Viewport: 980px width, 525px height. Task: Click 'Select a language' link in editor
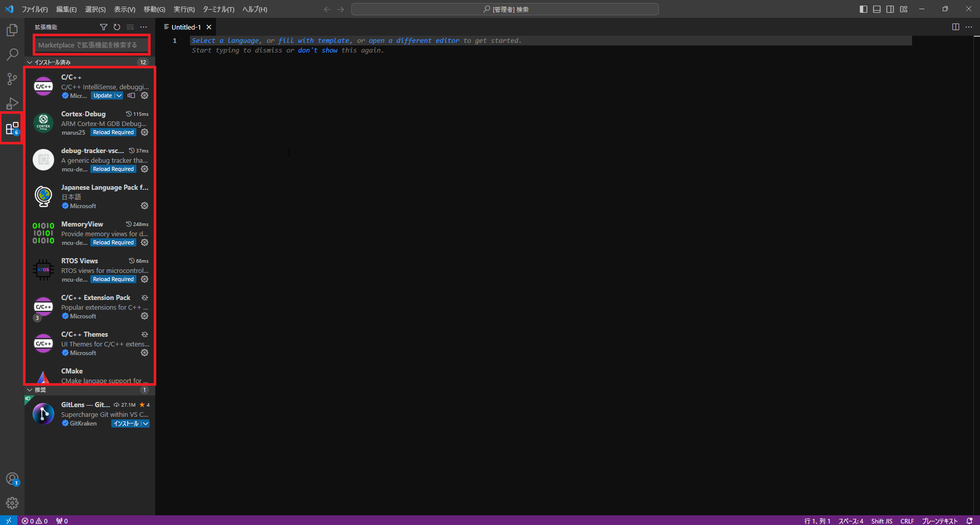click(x=225, y=41)
